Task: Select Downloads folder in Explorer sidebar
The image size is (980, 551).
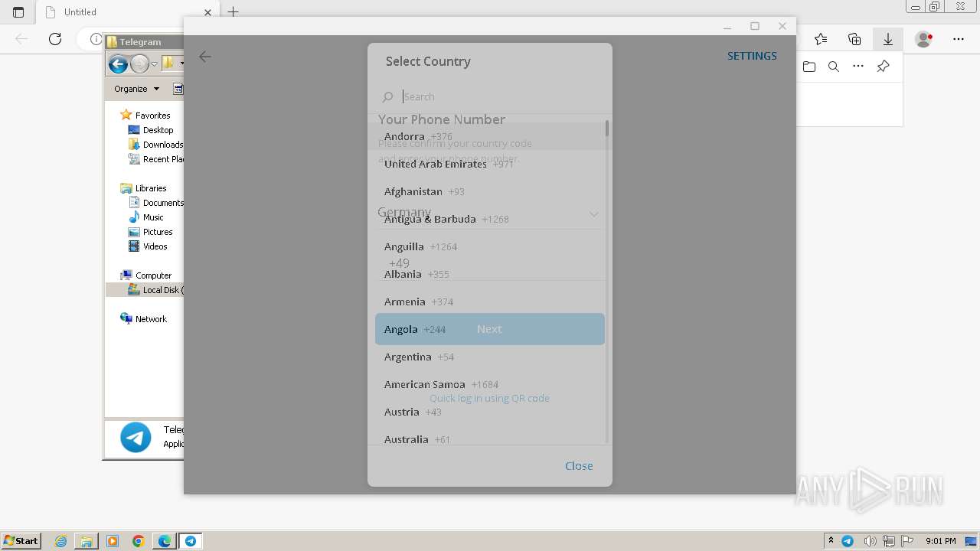Action: [x=155, y=145]
